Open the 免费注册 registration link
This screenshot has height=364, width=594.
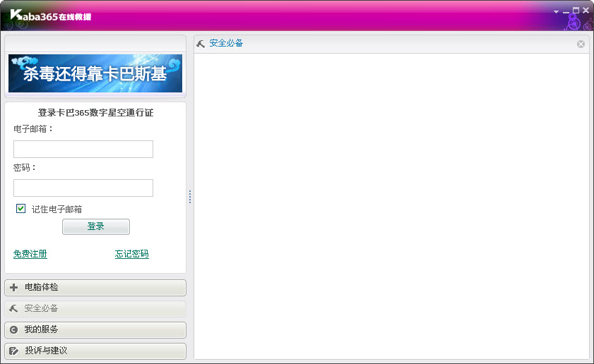(x=30, y=255)
